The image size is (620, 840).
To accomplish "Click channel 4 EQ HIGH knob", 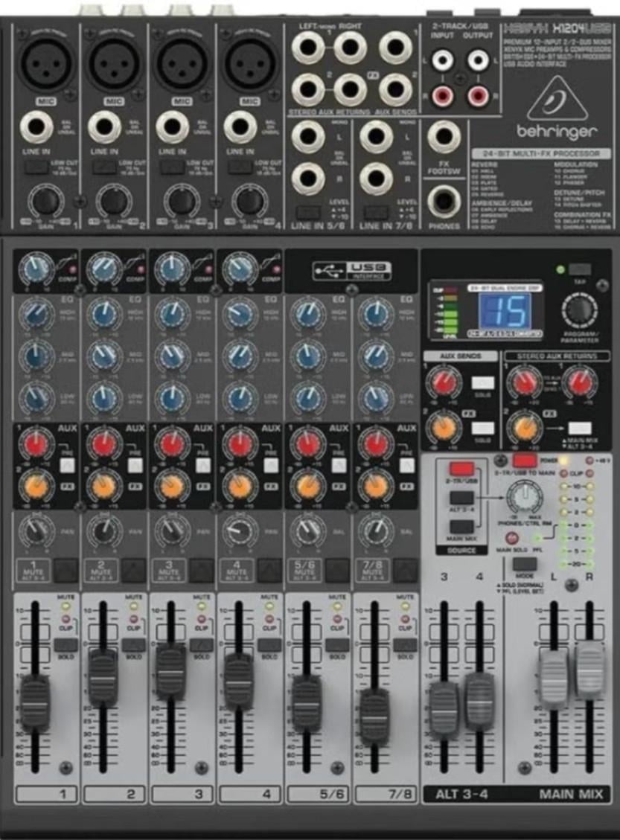I will [x=240, y=315].
